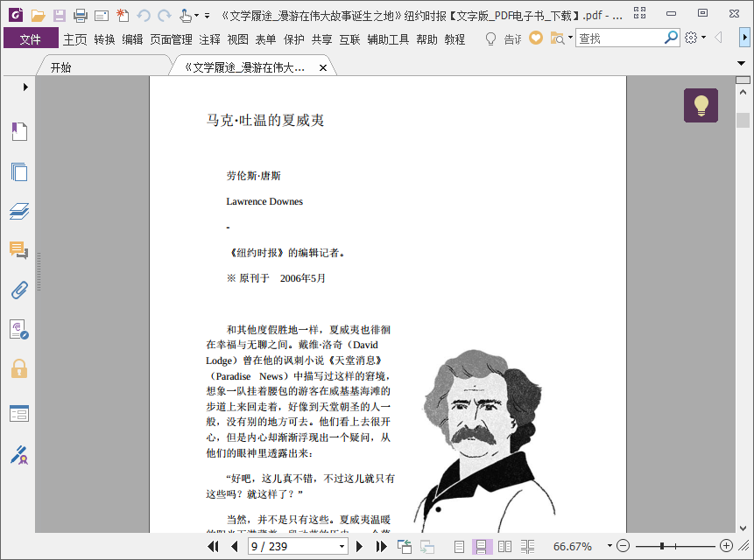The image size is (754, 560).
Task: Open the 编辑 ribbon tab
Action: [132, 39]
